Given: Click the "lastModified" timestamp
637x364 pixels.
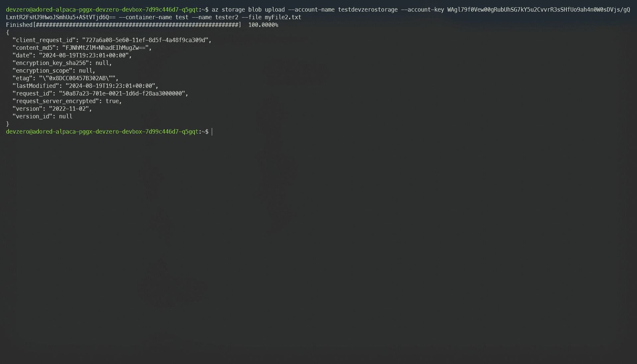Looking at the screenshot, I should pos(111,86).
